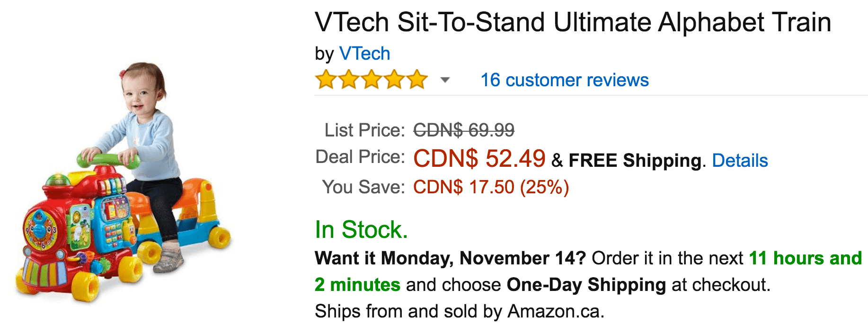Click Want it Monday, November 14 text

pos(451,258)
